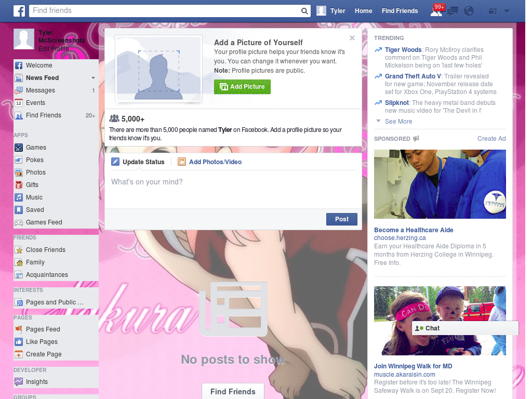Open Pokes app icon
Screen dimensions: 532x399
(19, 160)
